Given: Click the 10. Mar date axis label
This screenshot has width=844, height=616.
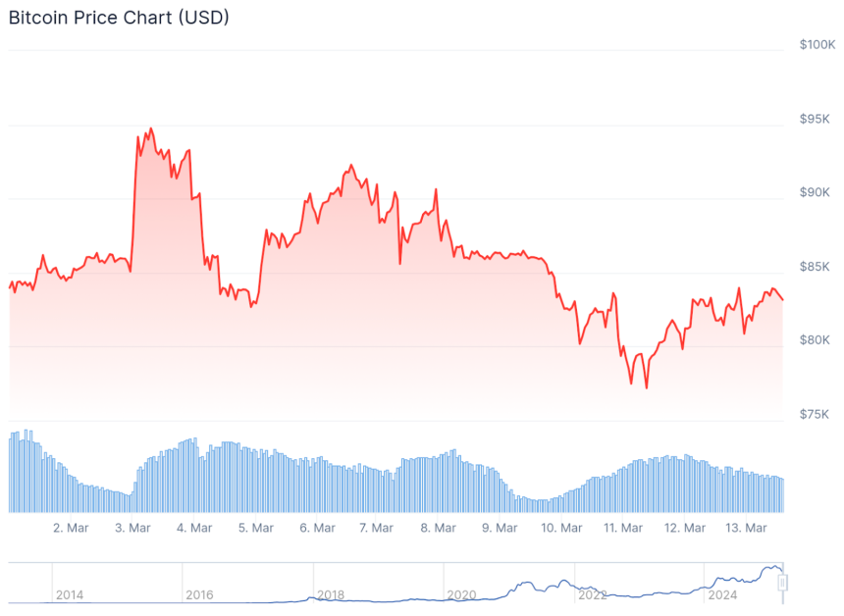Looking at the screenshot, I should [561, 528].
